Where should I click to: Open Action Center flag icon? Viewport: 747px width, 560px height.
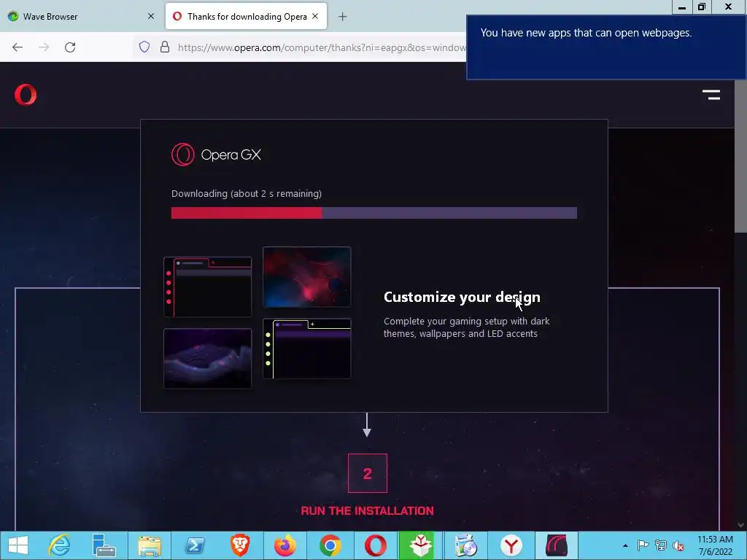[643, 545]
